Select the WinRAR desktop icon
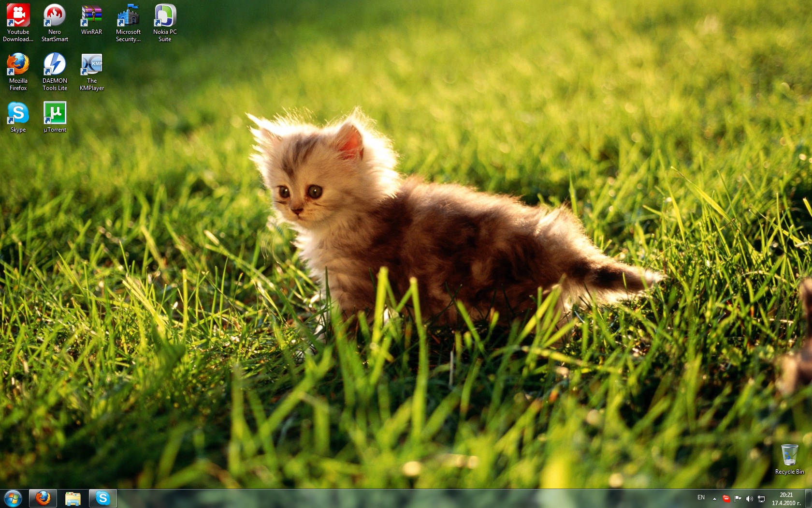The height and width of the screenshot is (508, 812). (x=91, y=19)
